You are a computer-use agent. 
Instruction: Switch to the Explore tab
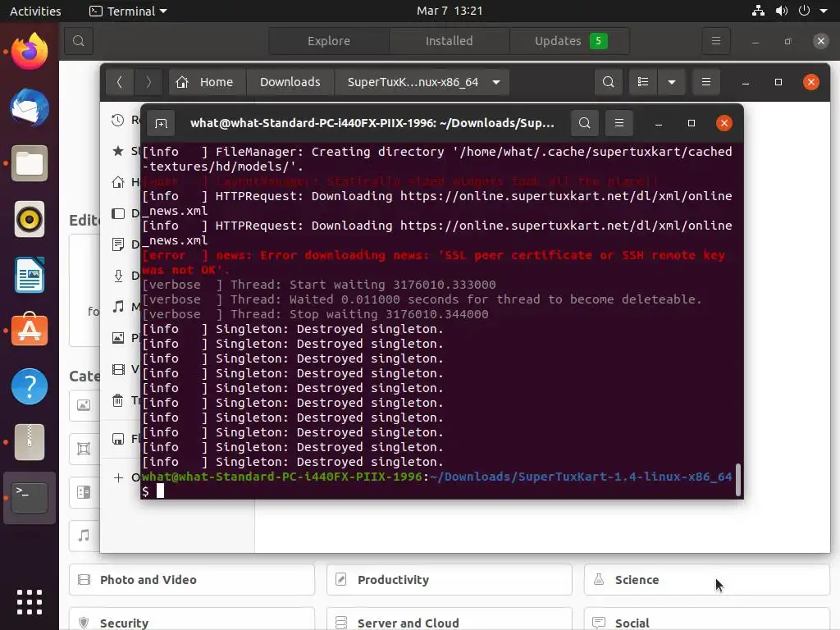[329, 41]
